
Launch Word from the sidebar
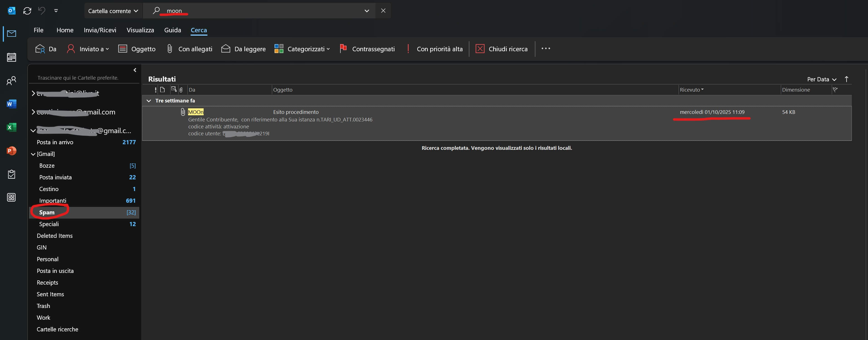coord(11,104)
